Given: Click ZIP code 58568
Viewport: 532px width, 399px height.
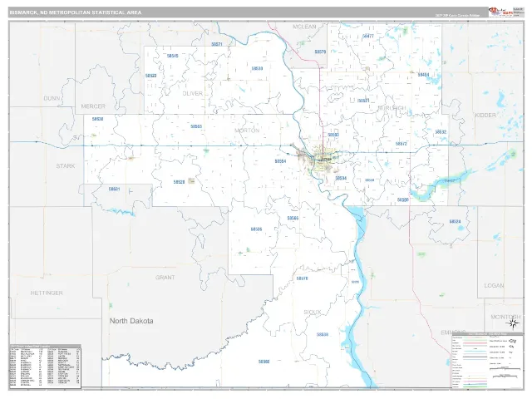Looking at the screenshot, I should (264, 362).
